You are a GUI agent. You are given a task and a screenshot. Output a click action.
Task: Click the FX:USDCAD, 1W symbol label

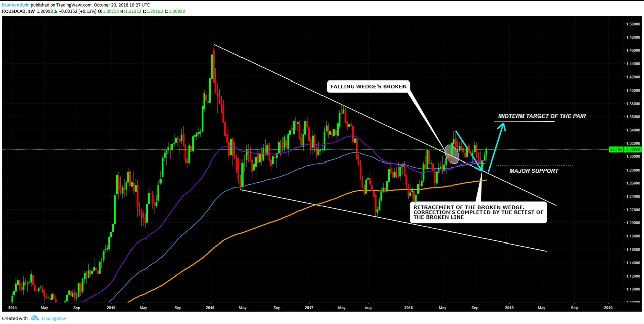(x=18, y=11)
